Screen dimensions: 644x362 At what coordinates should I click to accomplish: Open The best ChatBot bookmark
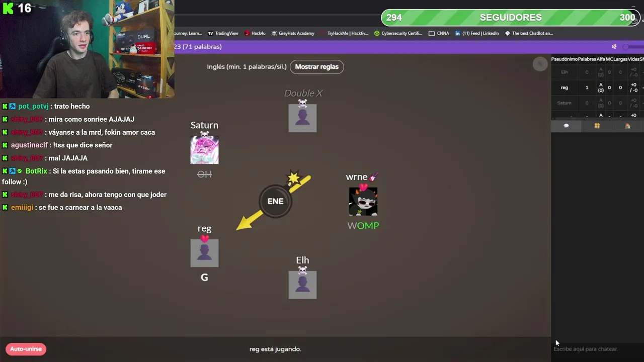[x=529, y=33]
